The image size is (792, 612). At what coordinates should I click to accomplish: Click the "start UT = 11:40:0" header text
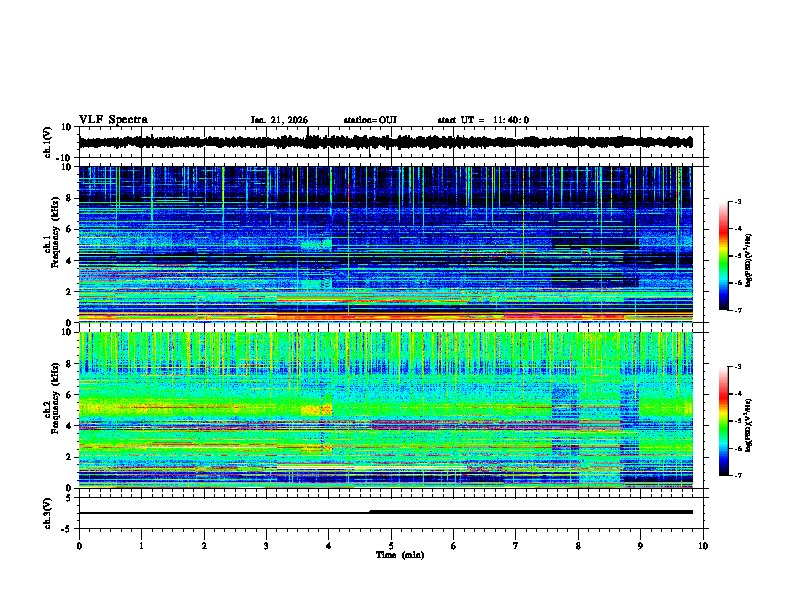pos(483,120)
